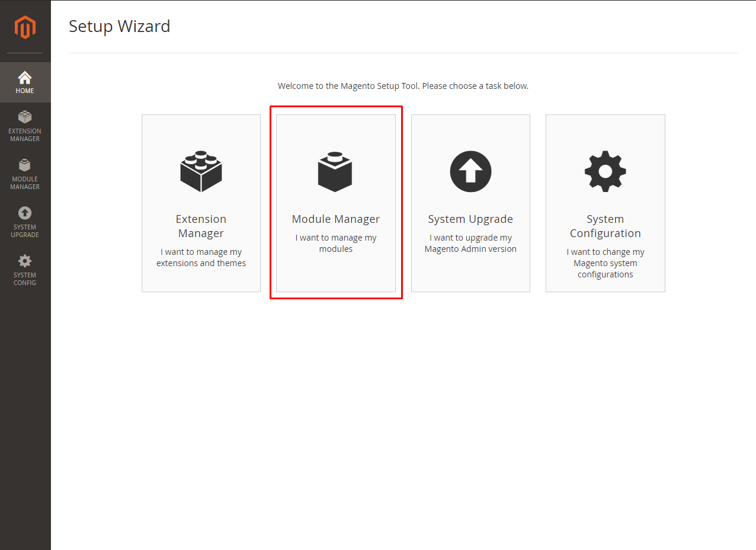756x550 pixels.
Task: Click the large Module Manager brick icon
Action: point(335,172)
